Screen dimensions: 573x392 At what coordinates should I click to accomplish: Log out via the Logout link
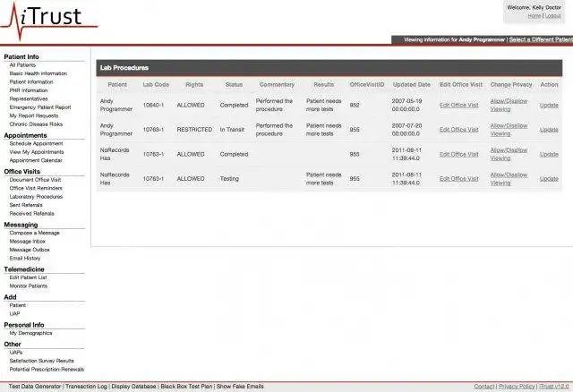pos(553,16)
